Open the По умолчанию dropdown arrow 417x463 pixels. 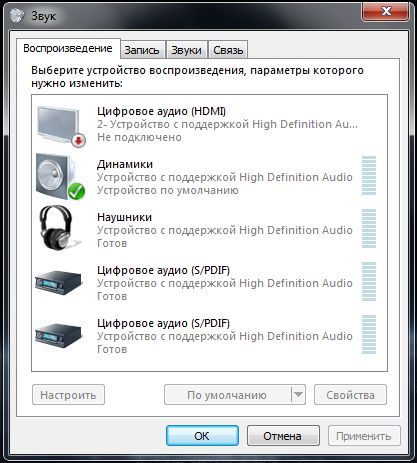click(x=298, y=395)
